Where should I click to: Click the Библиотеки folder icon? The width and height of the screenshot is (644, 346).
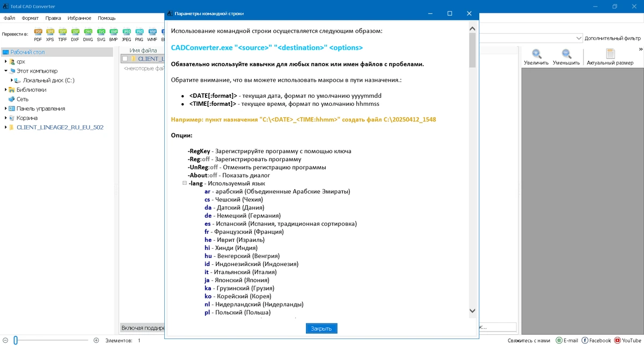[x=12, y=90]
